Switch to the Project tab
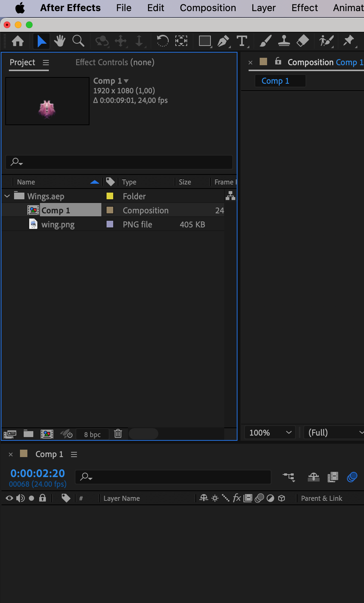The width and height of the screenshot is (364, 603). click(22, 62)
